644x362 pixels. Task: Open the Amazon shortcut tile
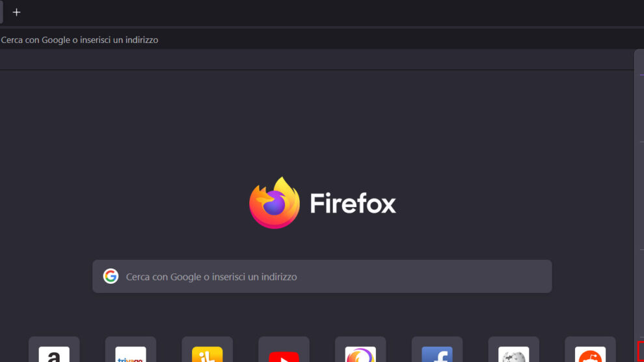click(54, 350)
